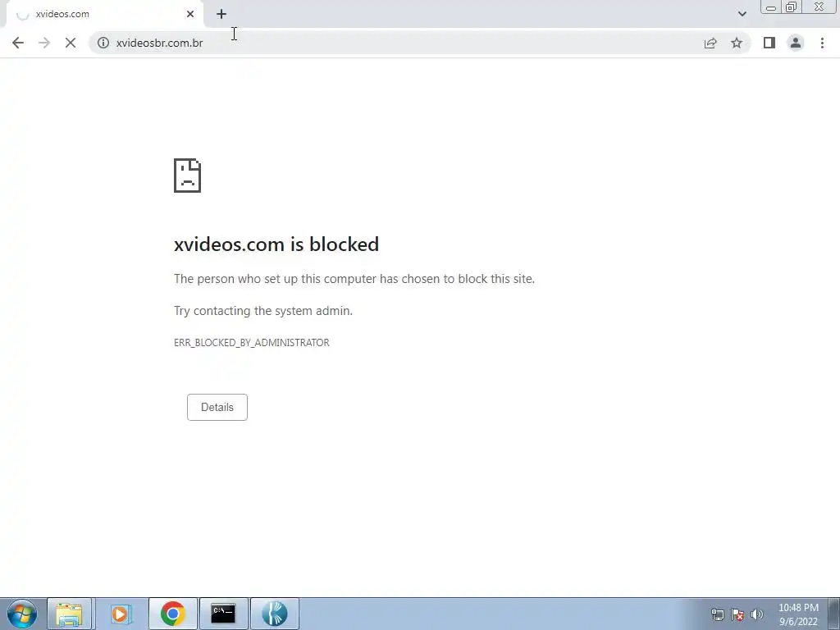Click the forward navigation arrow
This screenshot has width=840, height=630.
[x=44, y=43]
